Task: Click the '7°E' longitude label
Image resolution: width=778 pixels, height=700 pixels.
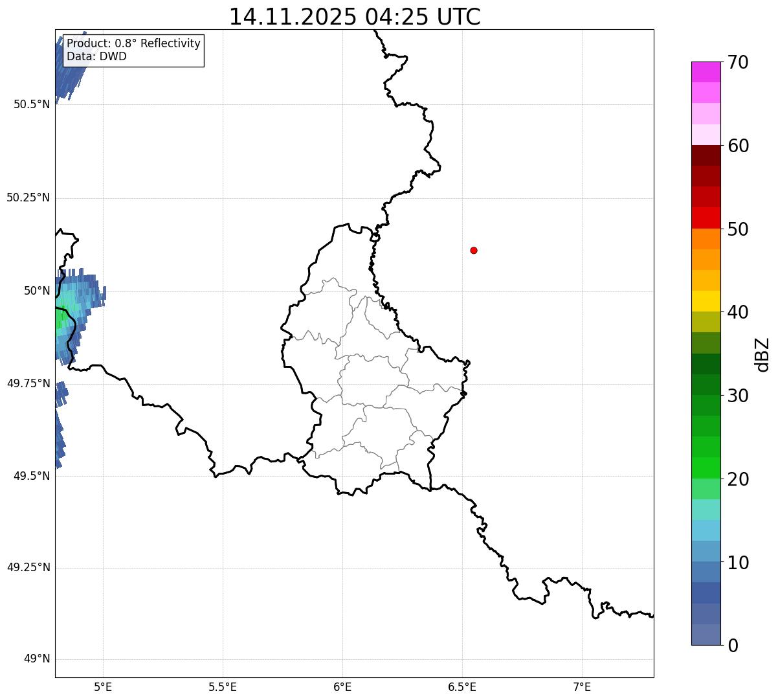Action: tap(582, 686)
